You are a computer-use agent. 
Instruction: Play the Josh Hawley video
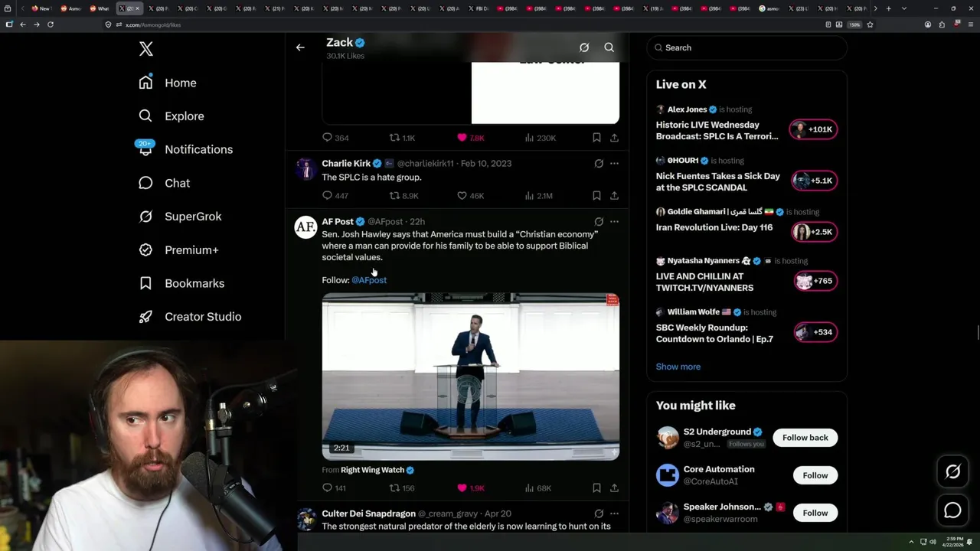click(x=470, y=376)
